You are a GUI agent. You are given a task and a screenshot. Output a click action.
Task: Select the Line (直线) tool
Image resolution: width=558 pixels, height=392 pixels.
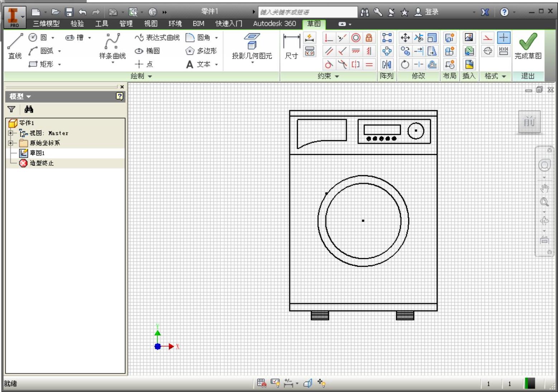point(15,46)
